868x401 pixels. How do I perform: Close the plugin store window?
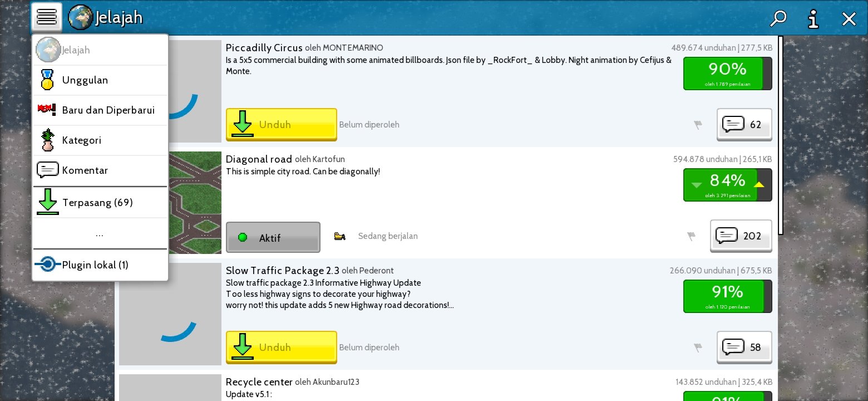pos(849,19)
